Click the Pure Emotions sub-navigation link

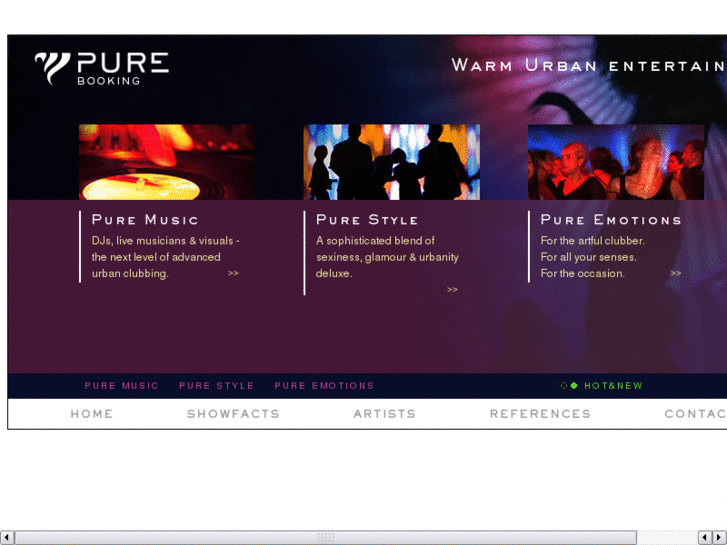click(x=324, y=385)
